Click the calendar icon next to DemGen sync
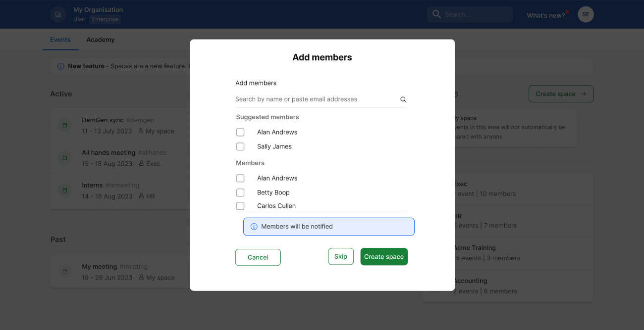The image size is (644, 330). 64,126
